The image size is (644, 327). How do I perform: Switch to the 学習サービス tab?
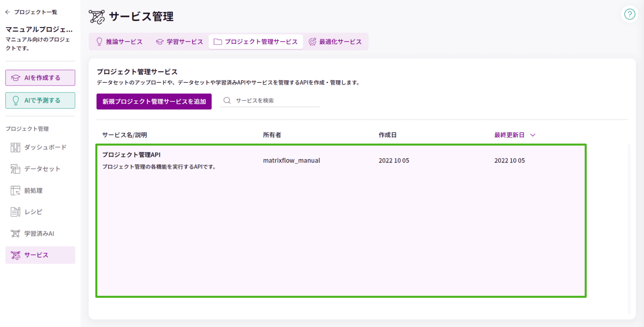pyautogui.click(x=180, y=41)
